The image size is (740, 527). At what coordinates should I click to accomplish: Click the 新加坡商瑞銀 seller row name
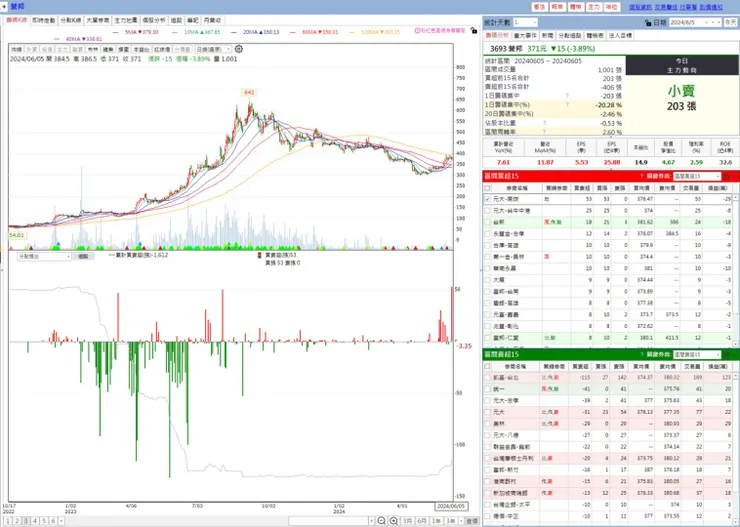pyautogui.click(x=508, y=493)
